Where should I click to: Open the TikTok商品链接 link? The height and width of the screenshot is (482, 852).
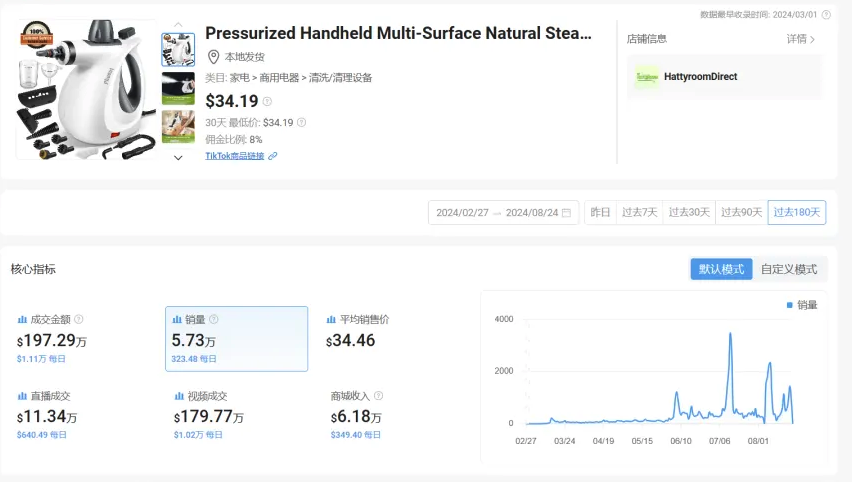tap(235, 156)
